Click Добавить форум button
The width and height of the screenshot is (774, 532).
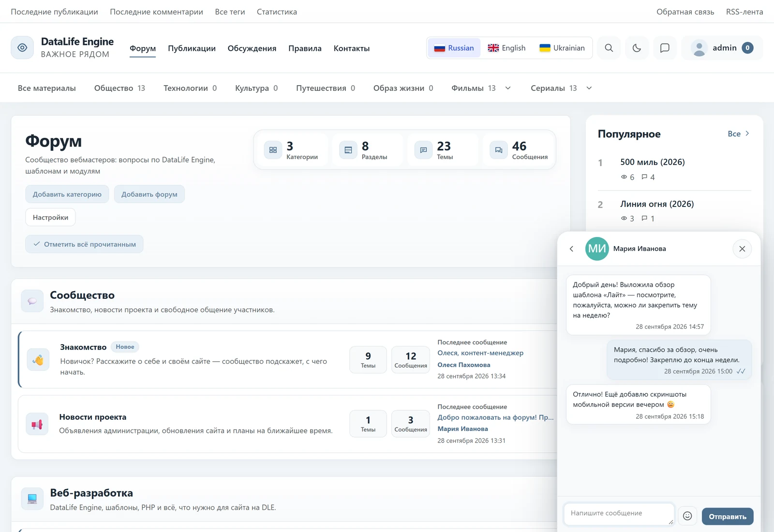click(149, 194)
